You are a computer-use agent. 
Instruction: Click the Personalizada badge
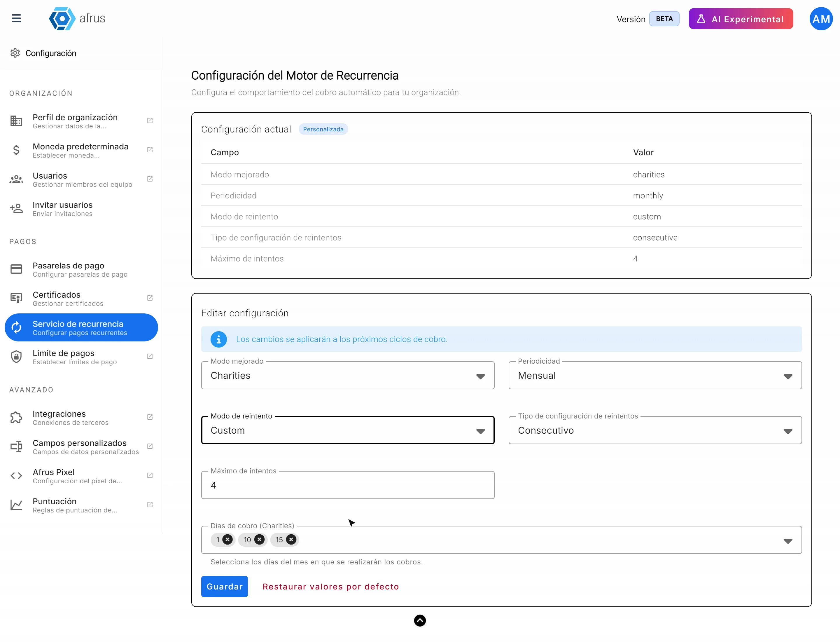(323, 129)
